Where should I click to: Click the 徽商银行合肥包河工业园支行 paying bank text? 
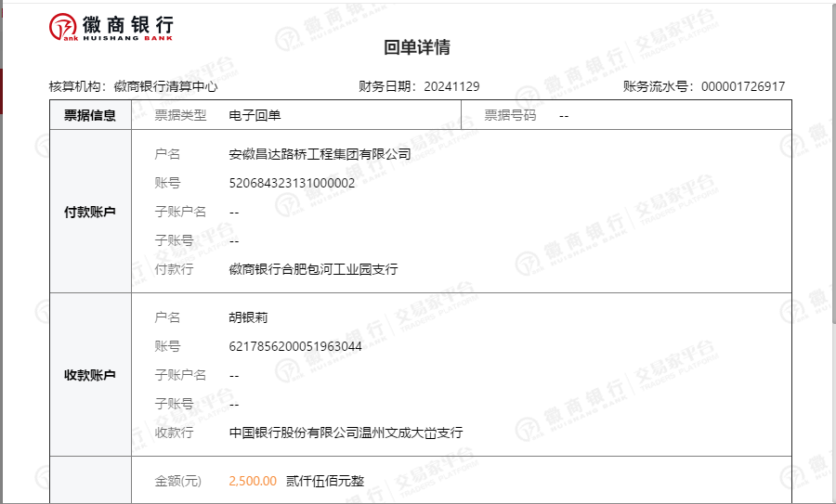[x=313, y=269]
